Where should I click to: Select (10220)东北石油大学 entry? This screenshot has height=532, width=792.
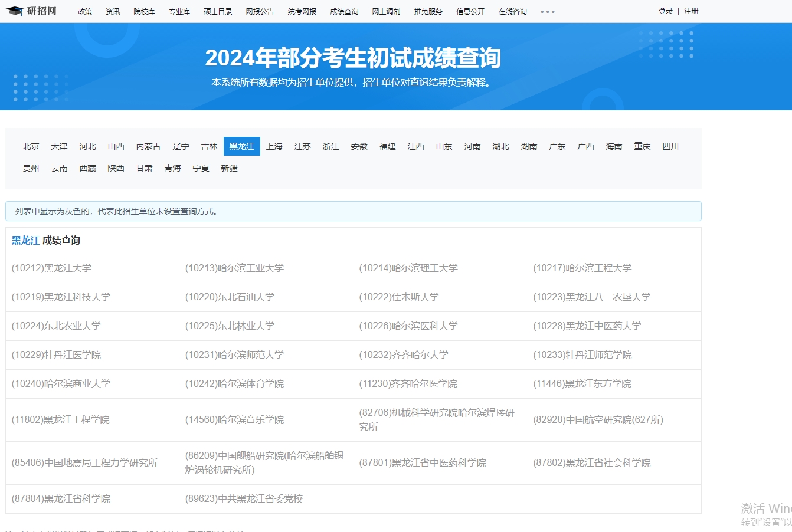pos(230,297)
